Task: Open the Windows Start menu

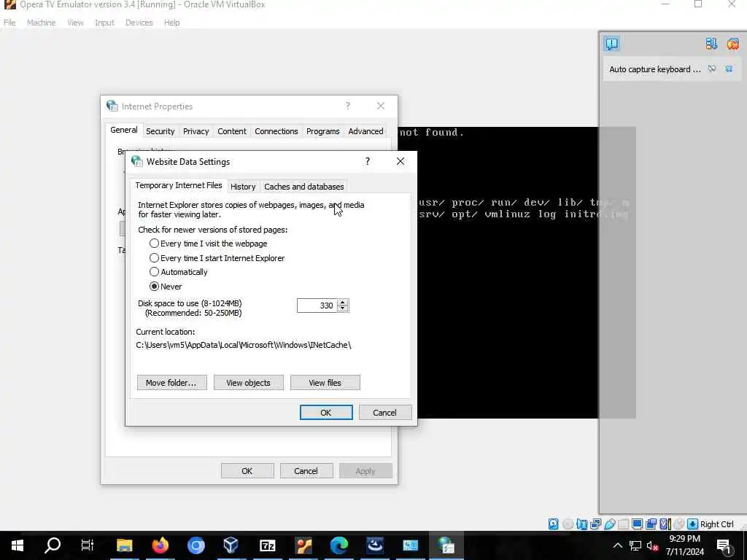Action: pyautogui.click(x=18, y=545)
